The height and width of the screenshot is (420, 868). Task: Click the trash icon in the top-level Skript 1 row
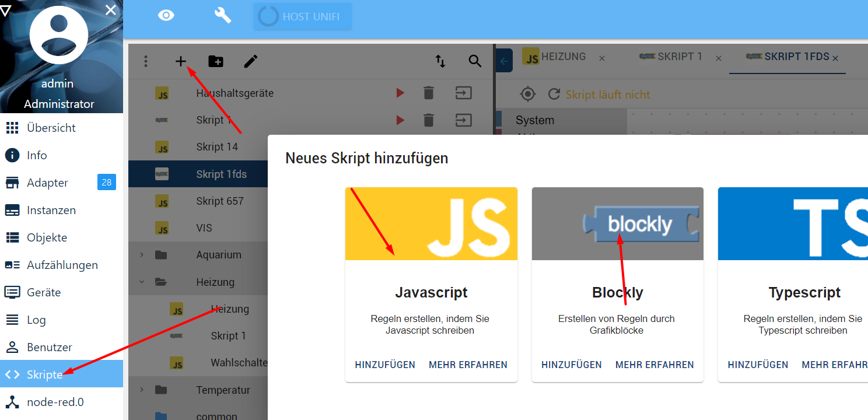pyautogui.click(x=429, y=120)
